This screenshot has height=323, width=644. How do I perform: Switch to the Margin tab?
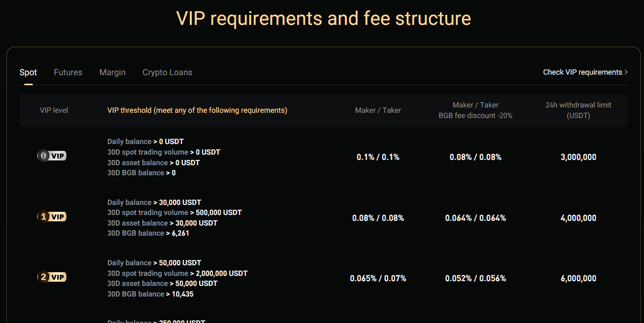tap(113, 73)
